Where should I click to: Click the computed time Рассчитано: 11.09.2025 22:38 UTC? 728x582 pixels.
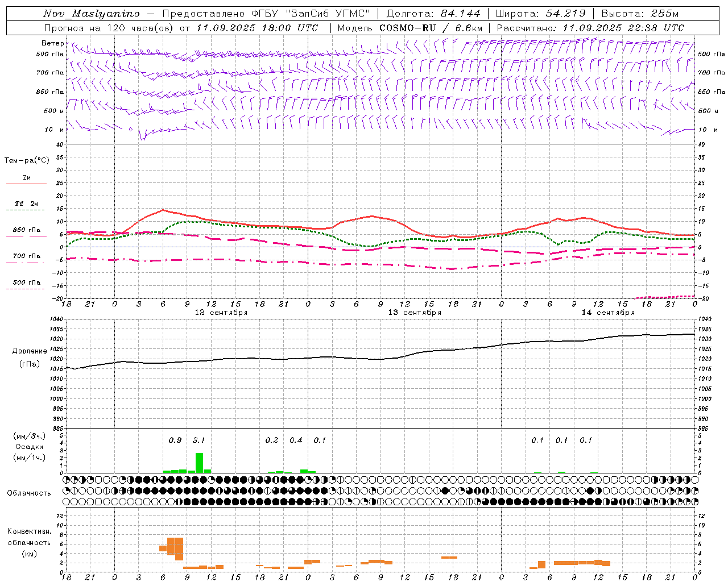(x=590, y=27)
